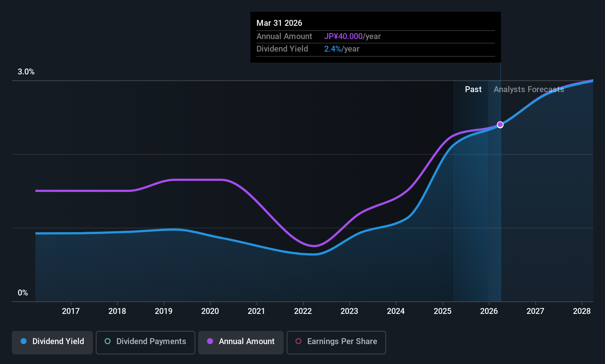Click the Past region label
This screenshot has width=605, height=364.
473,90
